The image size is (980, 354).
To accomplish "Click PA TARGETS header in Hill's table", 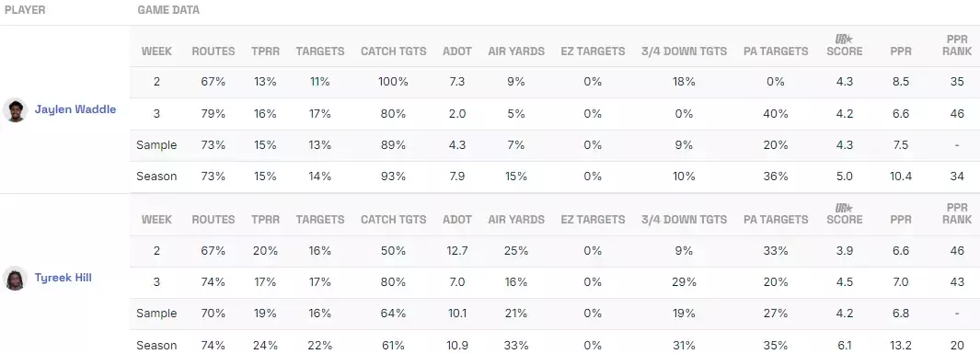I will tap(776, 219).
